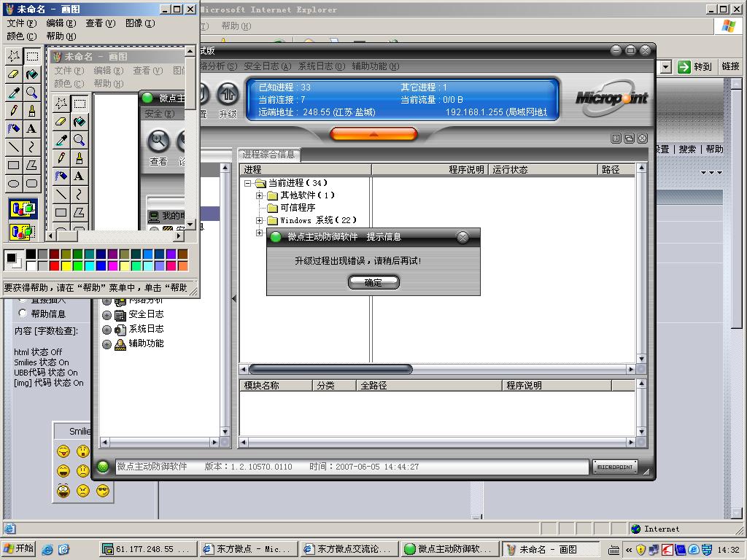Select opaque background option in Paint
Image resolution: width=747 pixels, height=560 pixels.
click(x=23, y=209)
